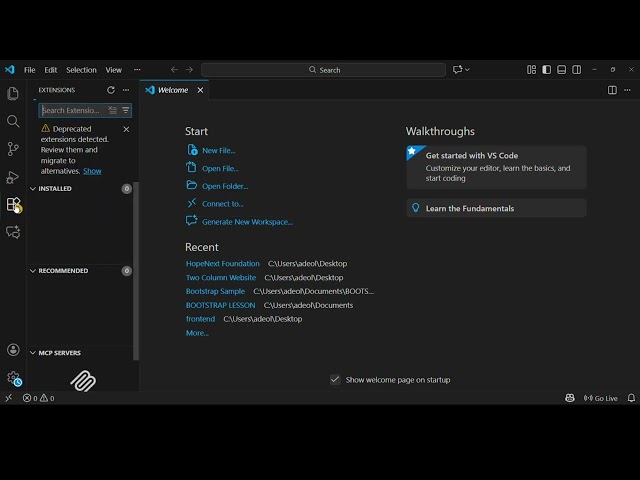Go forward with navigation arrow
640x480 pixels.
point(189,70)
